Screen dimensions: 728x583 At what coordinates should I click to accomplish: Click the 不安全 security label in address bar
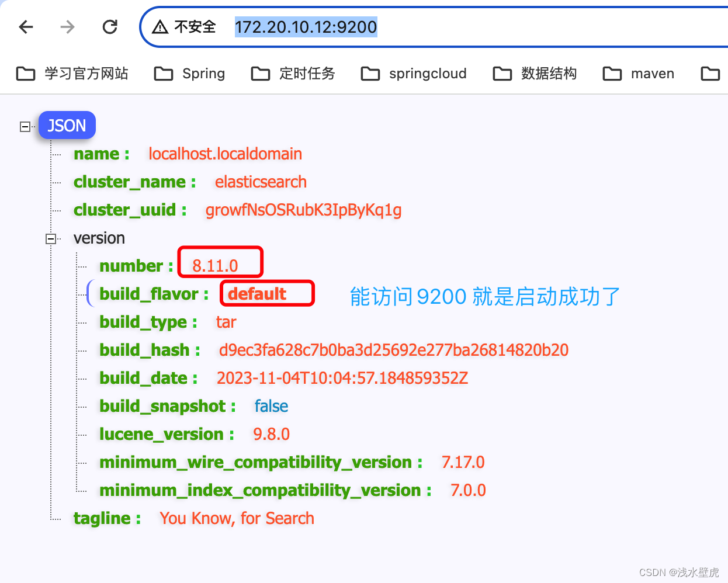point(195,27)
